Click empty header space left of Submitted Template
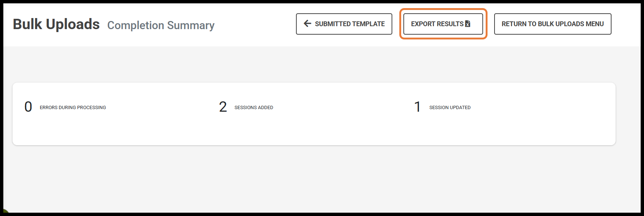Screen dimensions: 644x216 click(255, 24)
